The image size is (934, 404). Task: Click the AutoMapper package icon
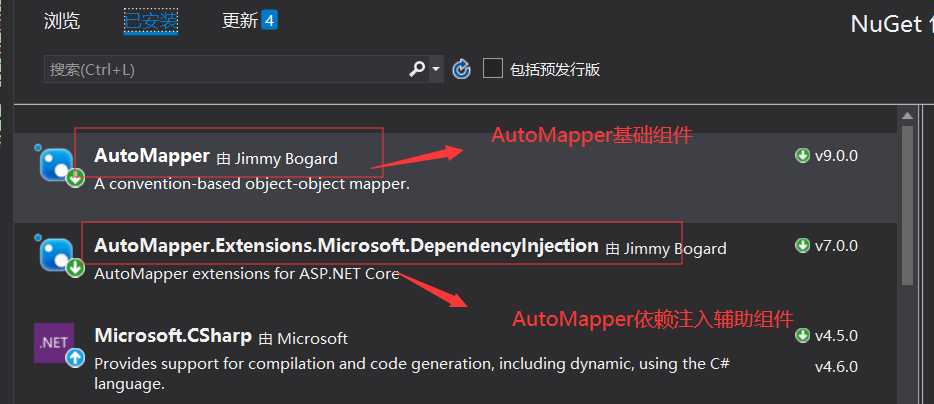[60, 166]
